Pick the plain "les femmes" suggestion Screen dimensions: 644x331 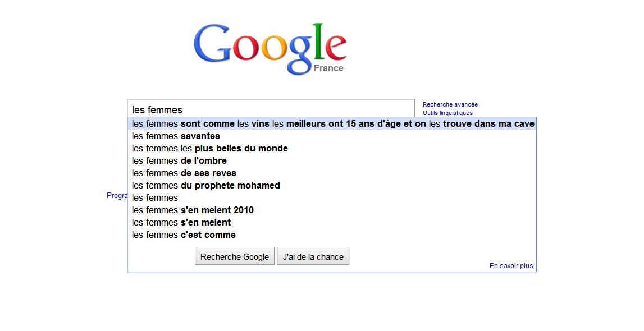click(155, 197)
